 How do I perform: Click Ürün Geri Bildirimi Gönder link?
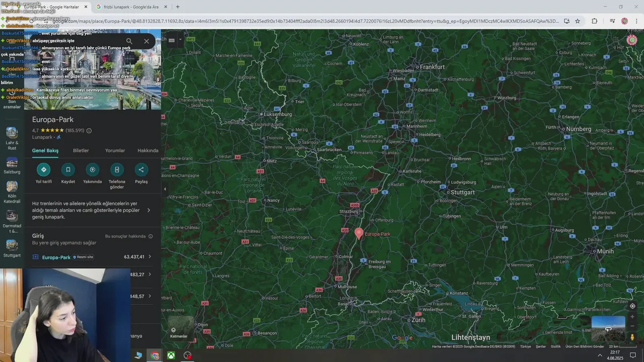585,346
